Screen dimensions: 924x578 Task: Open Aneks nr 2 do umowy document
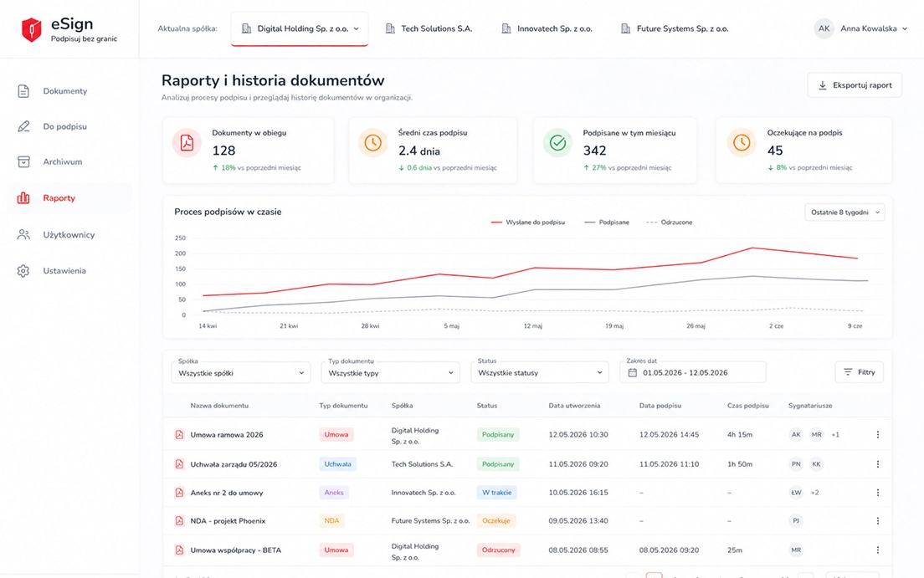pos(226,493)
